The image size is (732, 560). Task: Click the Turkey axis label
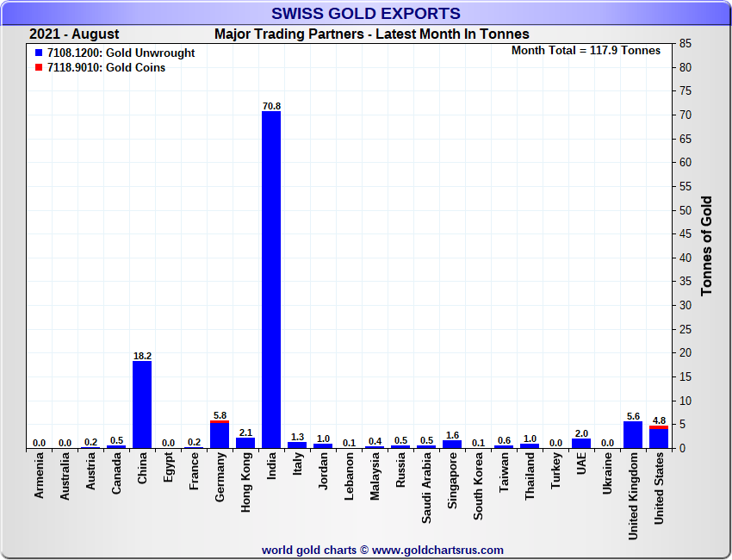pos(556,470)
